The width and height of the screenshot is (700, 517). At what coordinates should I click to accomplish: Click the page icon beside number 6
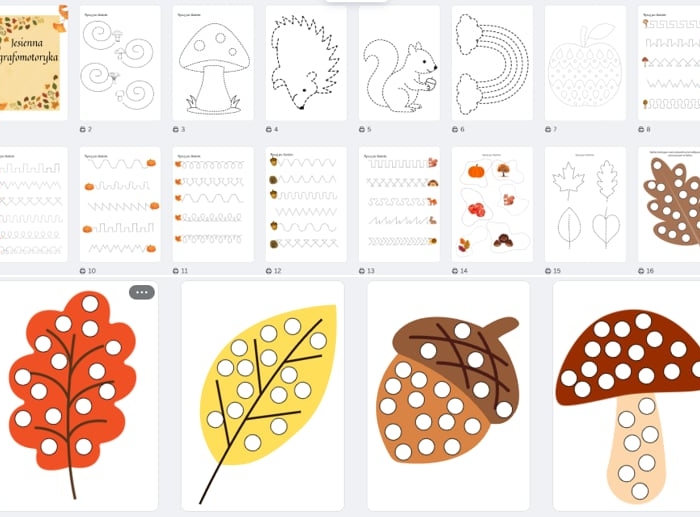pyautogui.click(x=454, y=129)
